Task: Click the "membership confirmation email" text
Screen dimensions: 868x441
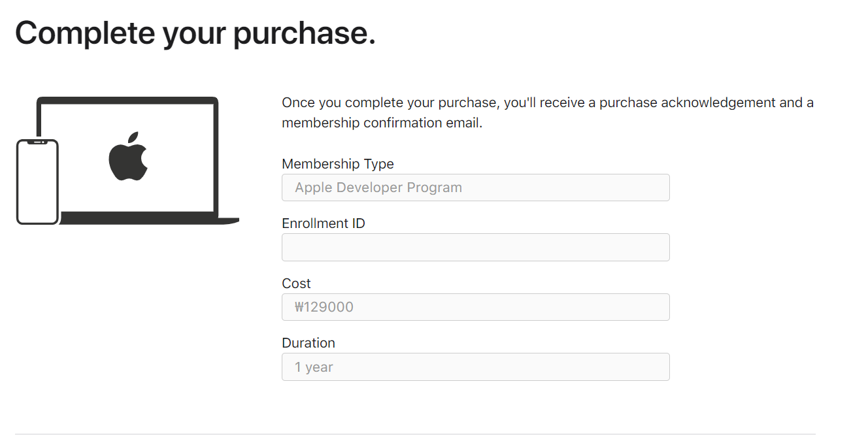Action: point(381,123)
